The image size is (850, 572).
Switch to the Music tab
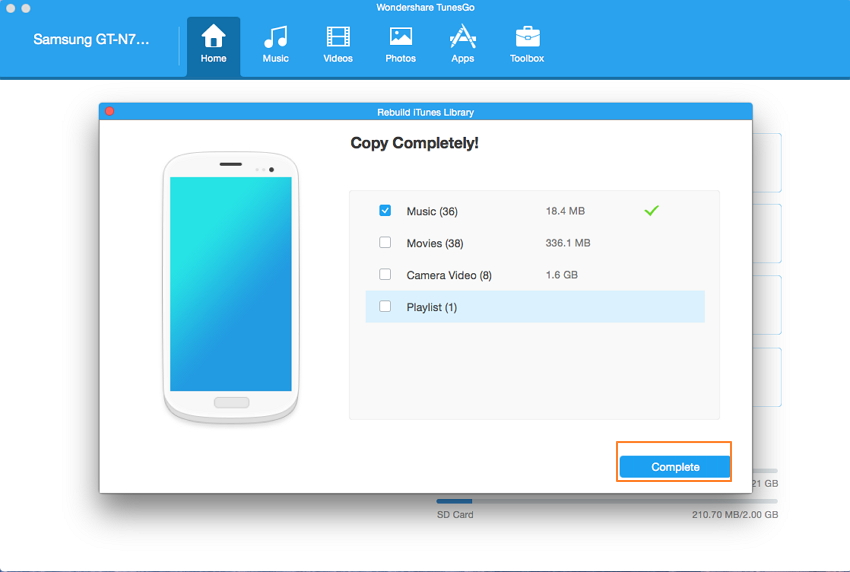pyautogui.click(x=275, y=46)
